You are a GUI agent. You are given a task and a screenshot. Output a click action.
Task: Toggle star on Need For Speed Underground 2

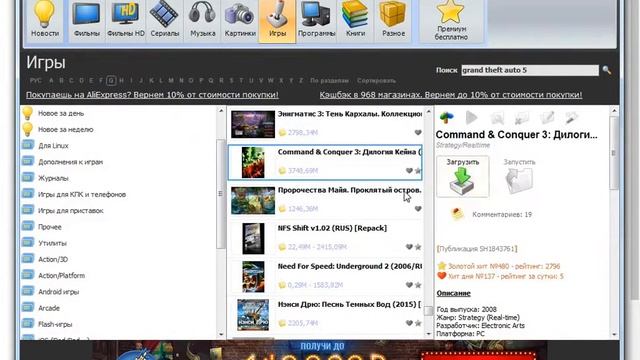click(418, 285)
